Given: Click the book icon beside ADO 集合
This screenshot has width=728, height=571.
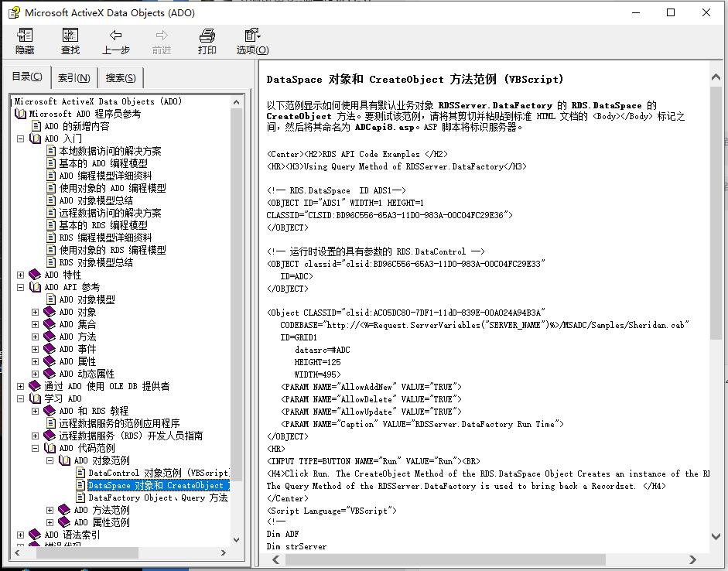Looking at the screenshot, I should pos(50,324).
